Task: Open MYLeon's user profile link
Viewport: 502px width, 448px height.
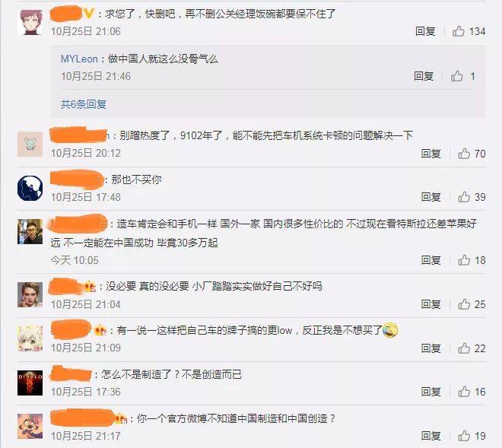Action: pyautogui.click(x=79, y=59)
